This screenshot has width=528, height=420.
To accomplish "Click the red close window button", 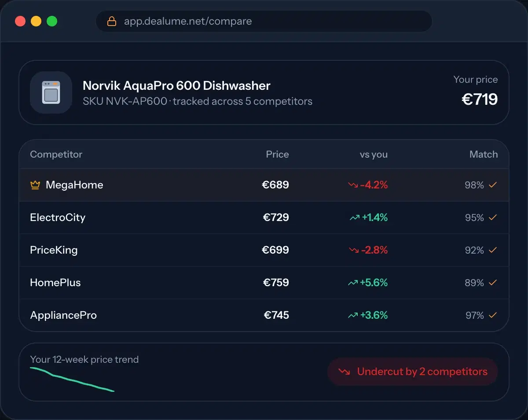I will (20, 21).
